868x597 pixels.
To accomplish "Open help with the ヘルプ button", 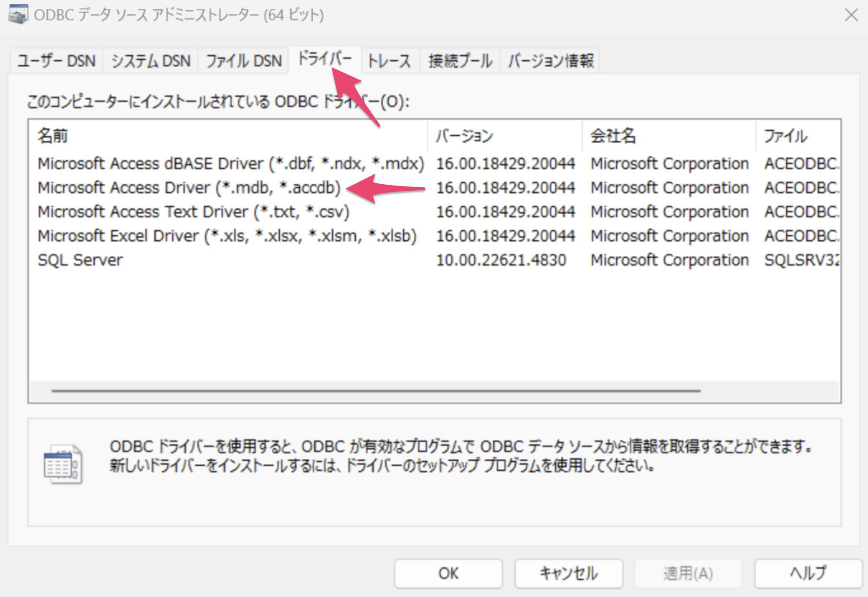I will click(808, 573).
